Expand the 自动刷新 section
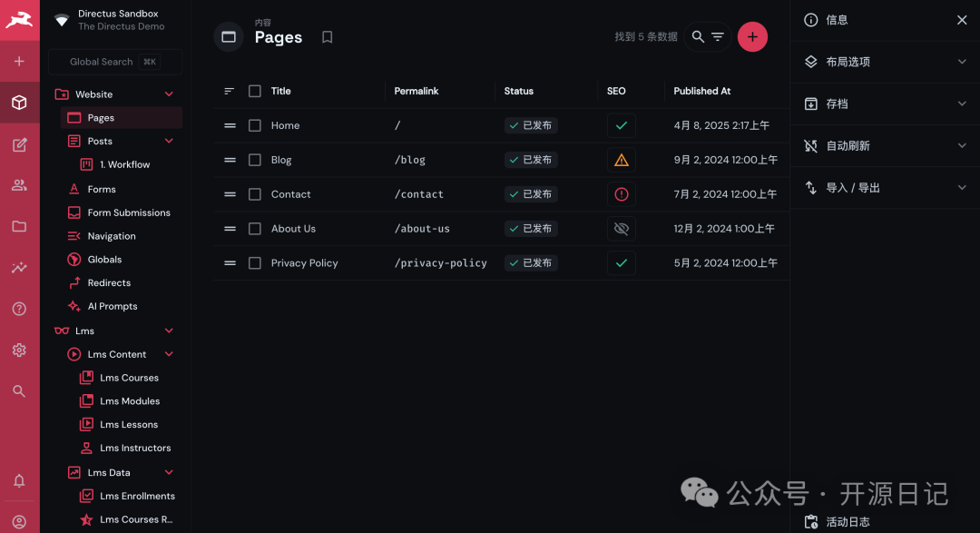 click(885, 146)
